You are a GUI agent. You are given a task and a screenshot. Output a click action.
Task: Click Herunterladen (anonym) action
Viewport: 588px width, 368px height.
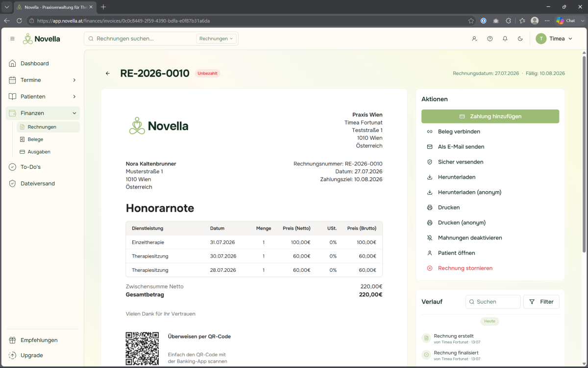[x=490, y=192]
